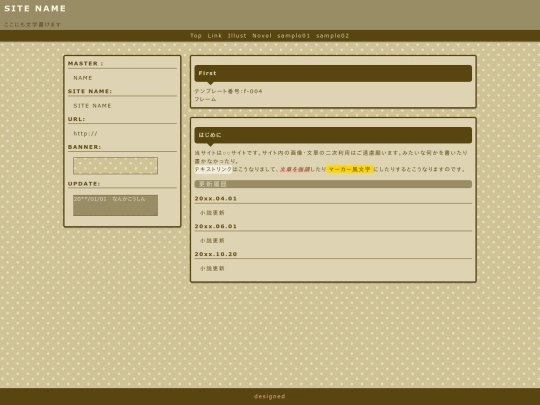Viewport: 540px width, 405px height.
Task: Navigate to the Novel page
Action: coord(262,36)
